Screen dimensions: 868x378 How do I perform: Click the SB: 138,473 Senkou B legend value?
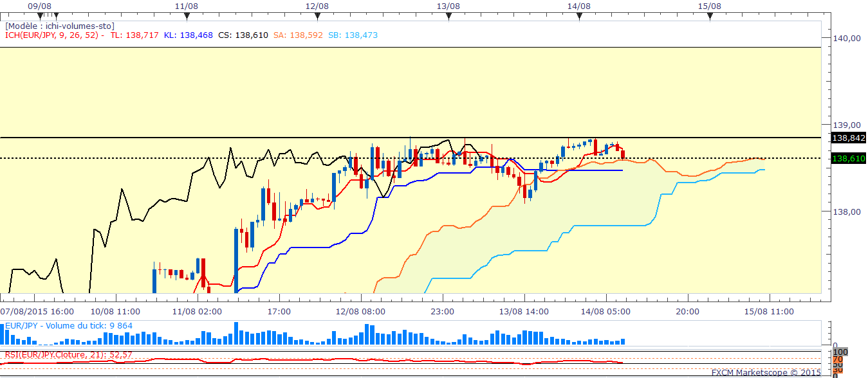(x=353, y=35)
